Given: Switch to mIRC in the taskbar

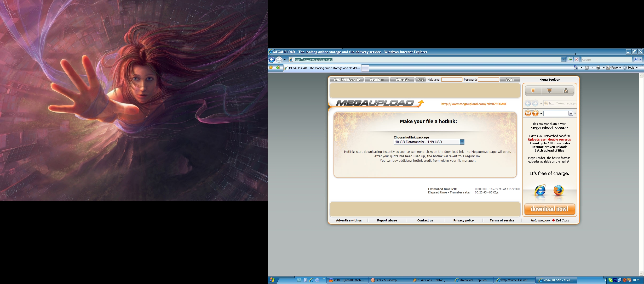Looking at the screenshot, I should click(x=347, y=280).
